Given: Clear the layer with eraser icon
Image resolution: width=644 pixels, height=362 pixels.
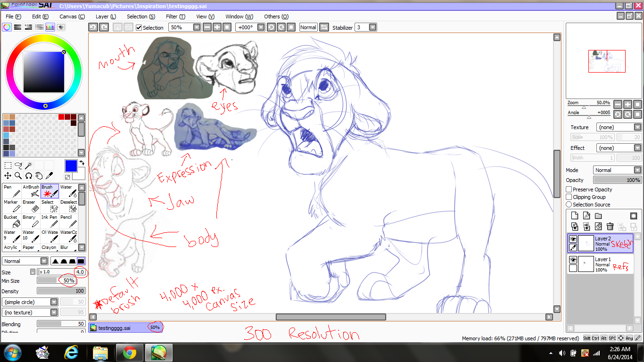Looking at the screenshot, I should (598, 227).
